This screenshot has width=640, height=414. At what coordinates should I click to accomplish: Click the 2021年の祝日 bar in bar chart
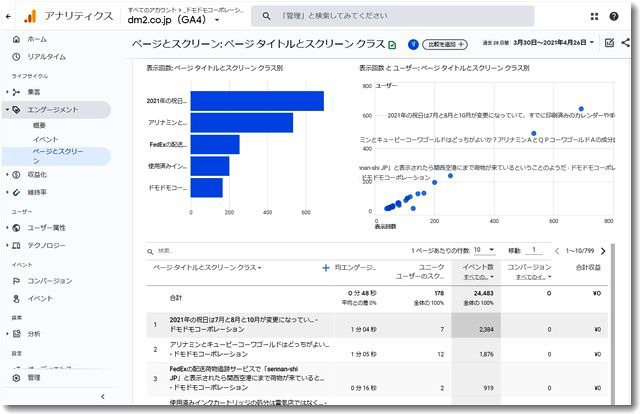coord(257,101)
